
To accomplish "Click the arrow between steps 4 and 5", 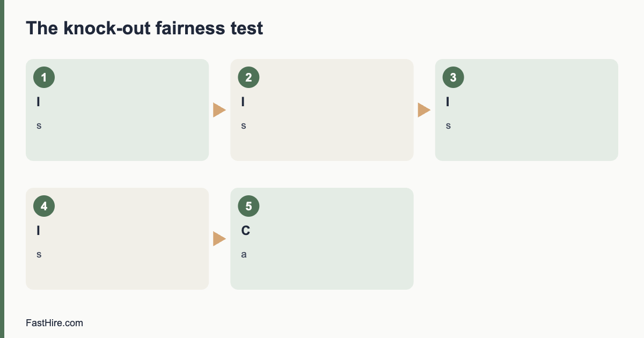I will (219, 239).
